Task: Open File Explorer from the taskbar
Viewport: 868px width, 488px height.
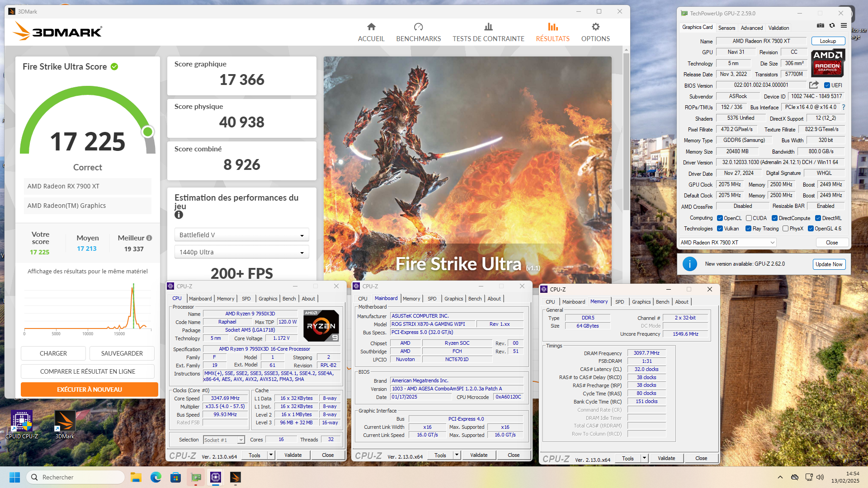Action: [136, 477]
